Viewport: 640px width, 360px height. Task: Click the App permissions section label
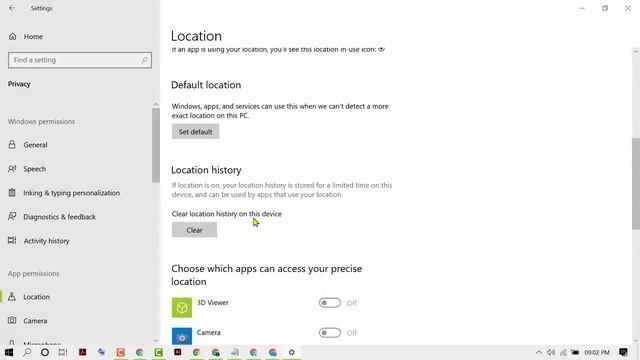pyautogui.click(x=33, y=273)
